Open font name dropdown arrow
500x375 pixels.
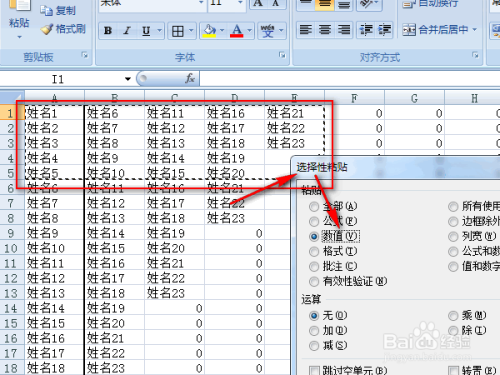[x=201, y=3]
